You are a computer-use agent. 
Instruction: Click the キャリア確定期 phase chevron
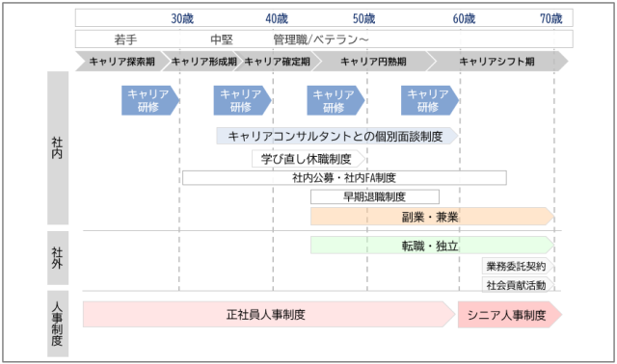(278, 62)
